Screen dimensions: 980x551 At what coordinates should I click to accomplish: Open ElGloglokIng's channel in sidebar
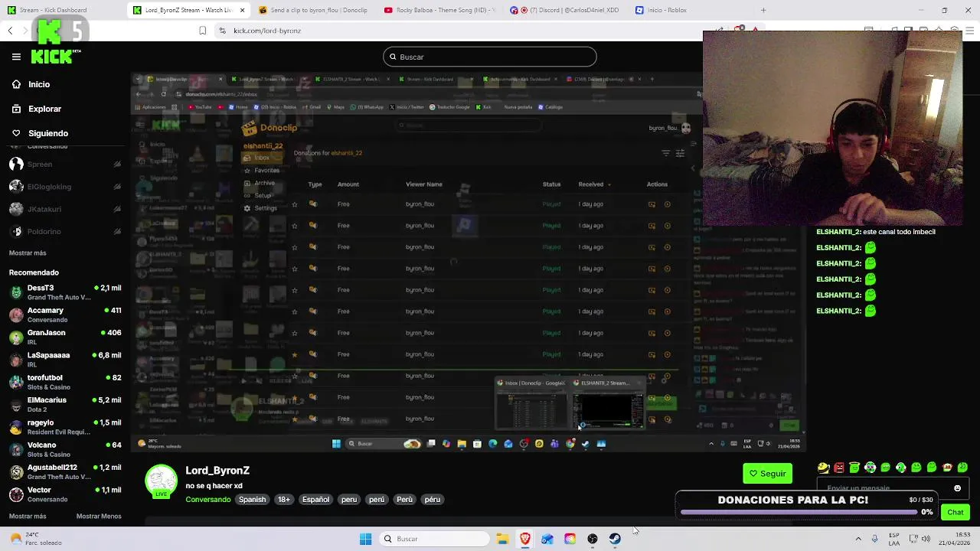pyautogui.click(x=65, y=187)
